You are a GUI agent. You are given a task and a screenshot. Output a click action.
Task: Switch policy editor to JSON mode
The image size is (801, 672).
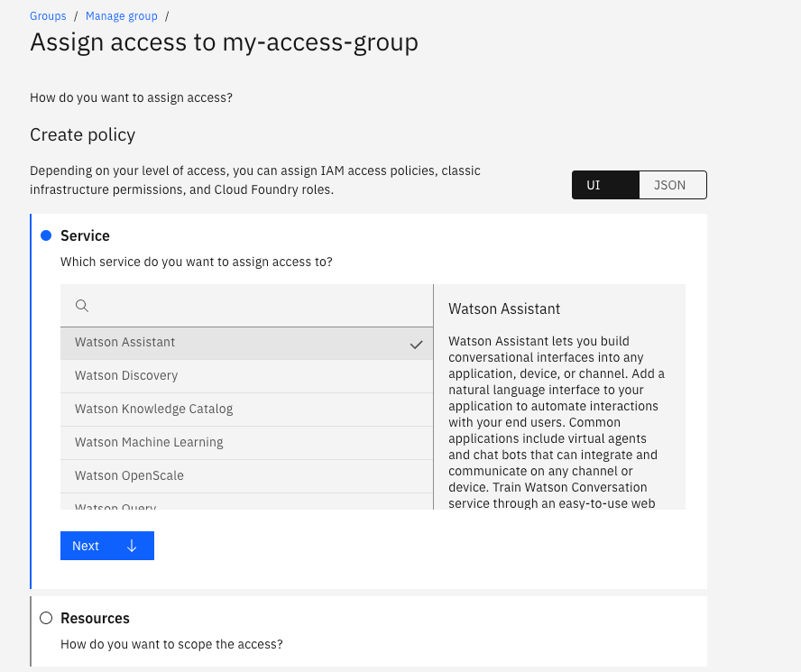[672, 185]
